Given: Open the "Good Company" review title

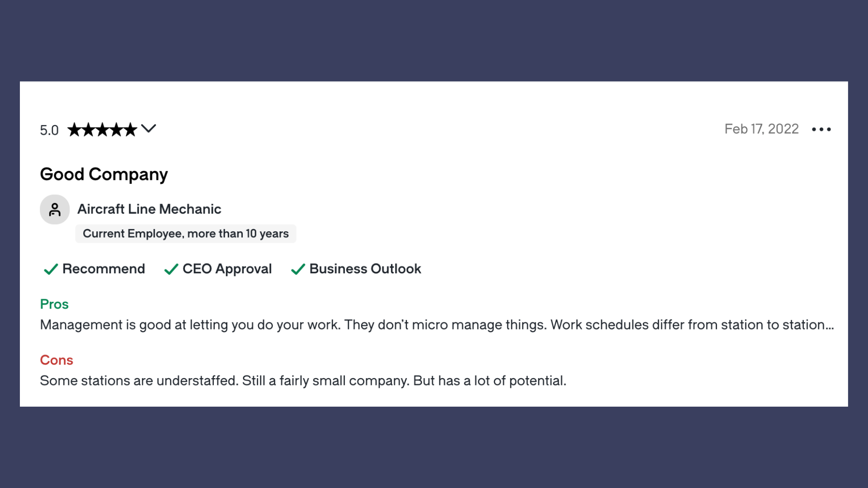Looking at the screenshot, I should coord(104,174).
